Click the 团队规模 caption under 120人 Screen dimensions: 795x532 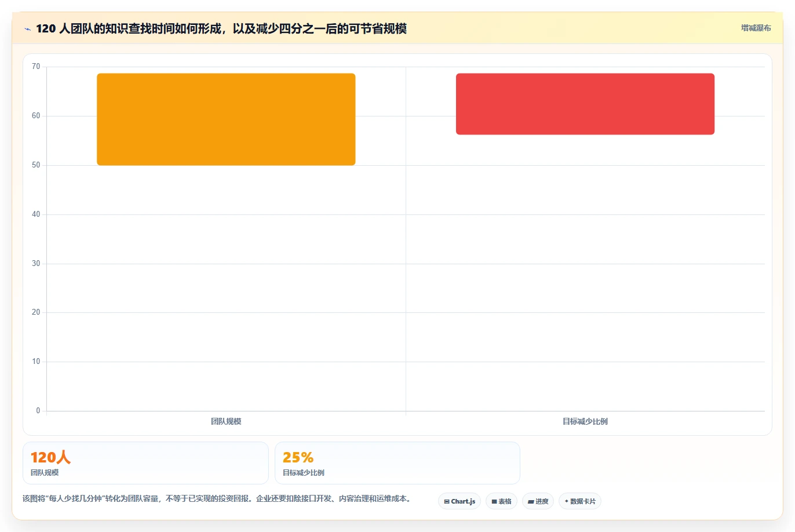point(45,473)
